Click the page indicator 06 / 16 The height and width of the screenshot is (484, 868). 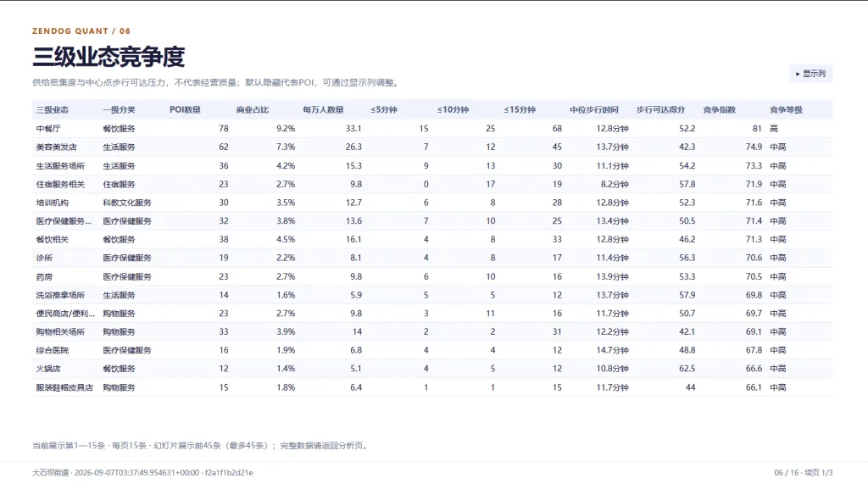(x=786, y=472)
